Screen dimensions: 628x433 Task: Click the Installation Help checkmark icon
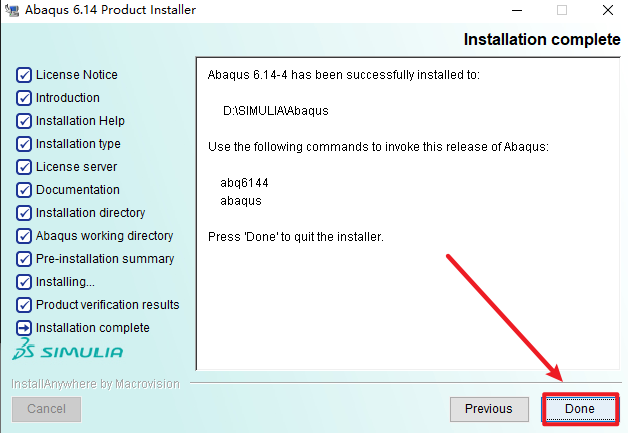[24, 121]
